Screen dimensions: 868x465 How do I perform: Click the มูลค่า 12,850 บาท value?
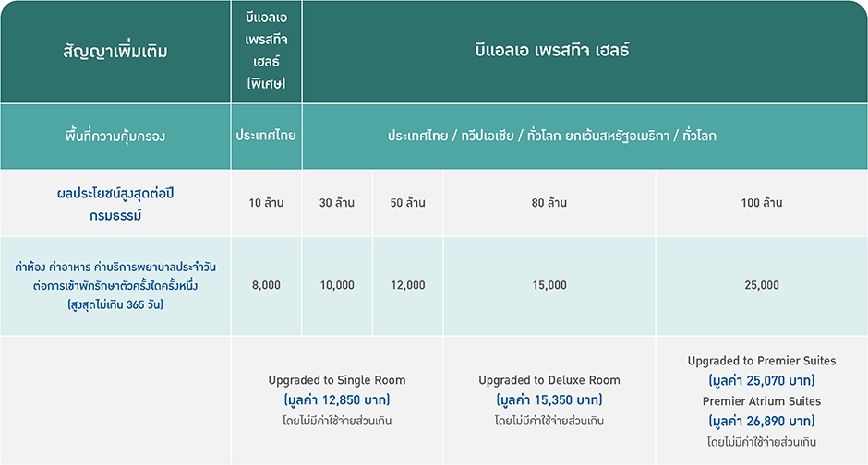pyautogui.click(x=337, y=400)
